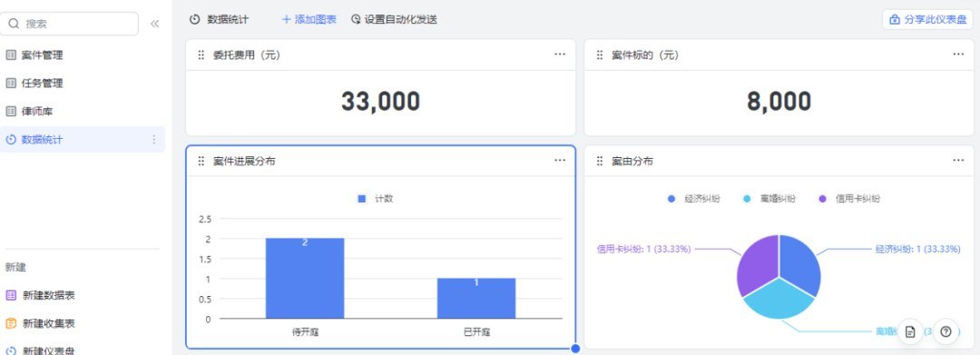This screenshot has height=355, width=980.
Task: Toggle 离婚纠纷 legend in pie chart
Action: tap(769, 199)
